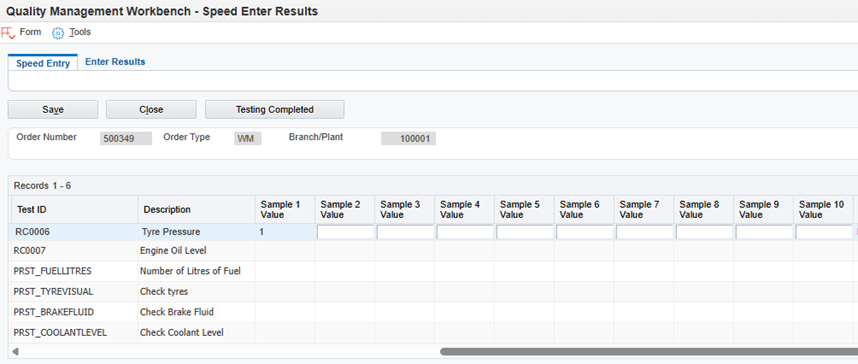Image resolution: width=858 pixels, height=364 pixels.
Task: Click the Tyre Pressure description cell
Action: pyautogui.click(x=196, y=232)
